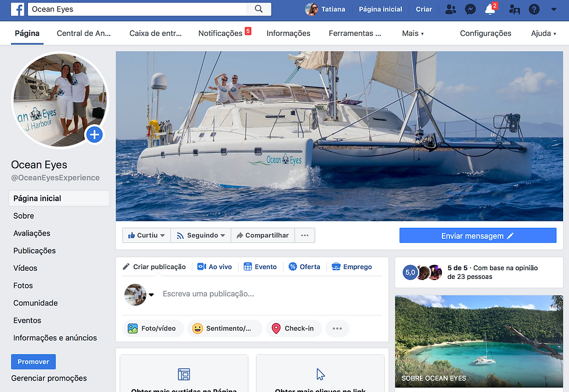Open the posting identity dropdown arrow in the composer
The width and height of the screenshot is (569, 392).
152,295
